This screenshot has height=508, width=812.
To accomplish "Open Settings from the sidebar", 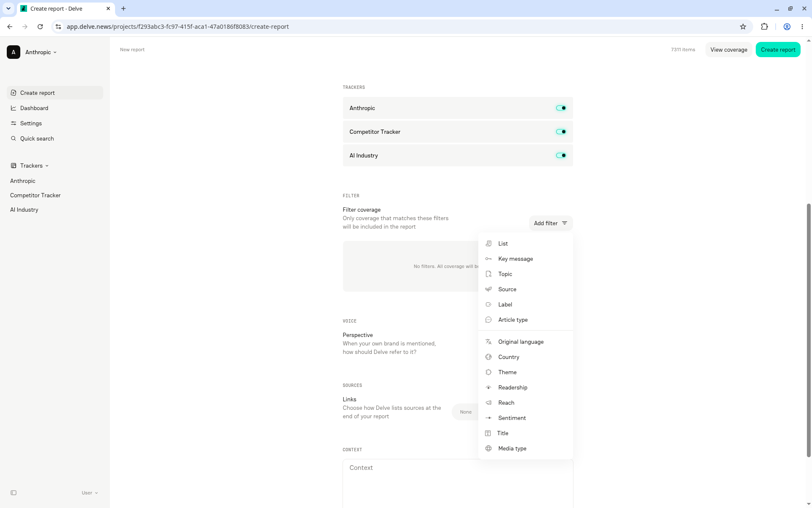I will (55, 123).
